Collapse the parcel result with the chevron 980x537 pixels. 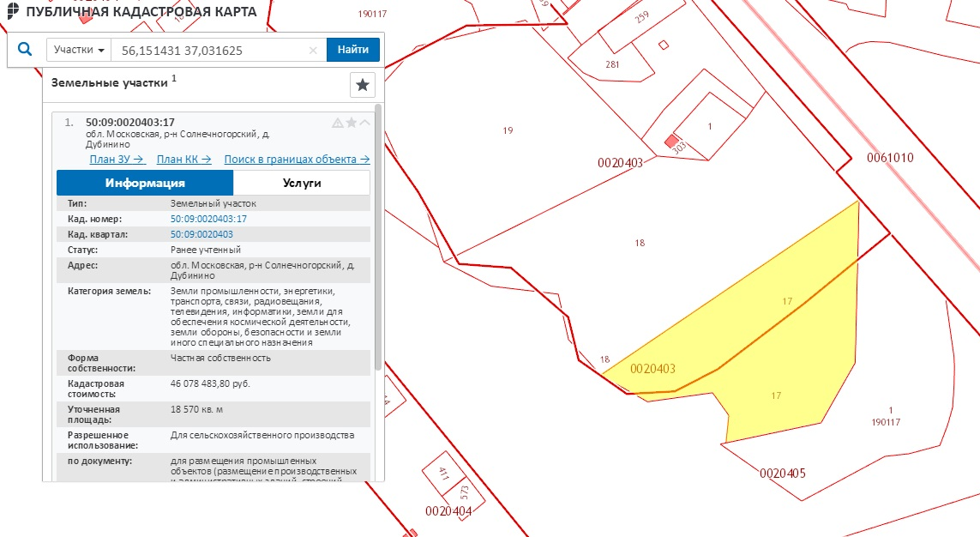[364, 123]
